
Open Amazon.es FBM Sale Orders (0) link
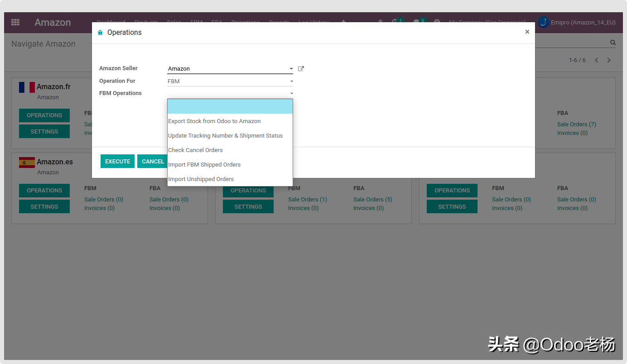tap(104, 200)
